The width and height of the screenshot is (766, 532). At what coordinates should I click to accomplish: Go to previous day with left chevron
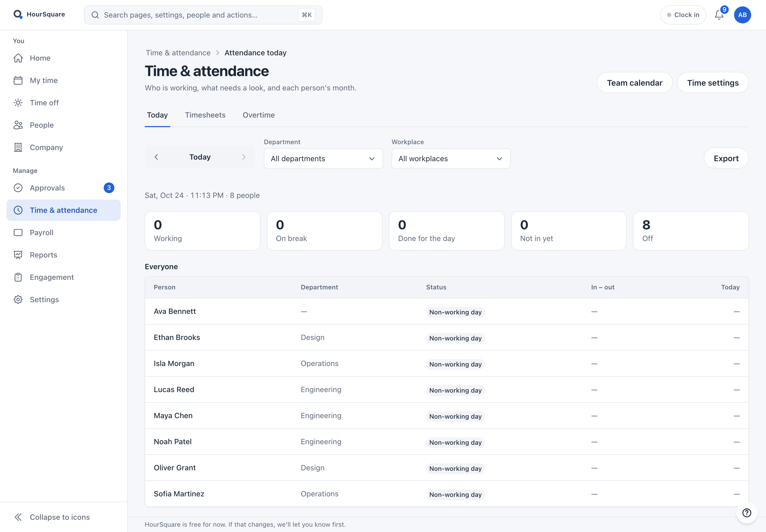(x=156, y=157)
